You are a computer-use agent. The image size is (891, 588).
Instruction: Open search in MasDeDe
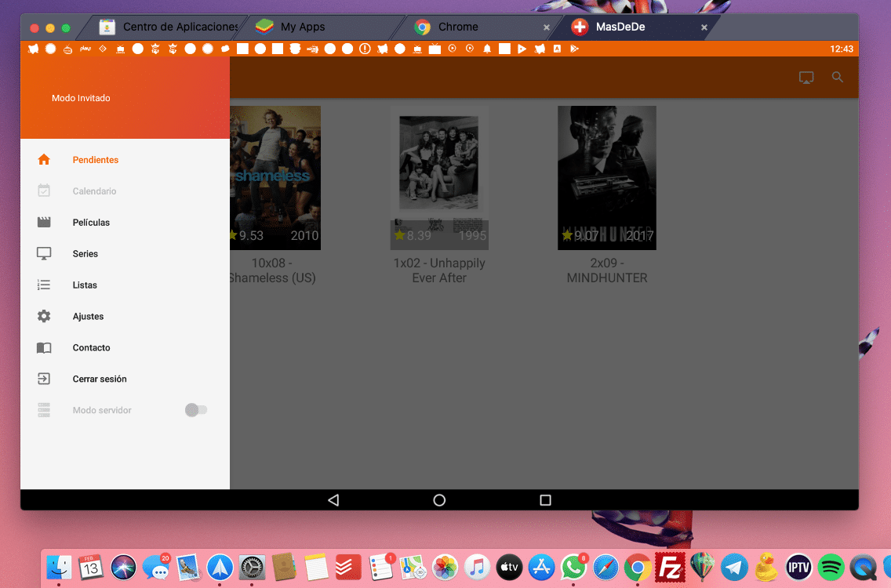coord(837,77)
